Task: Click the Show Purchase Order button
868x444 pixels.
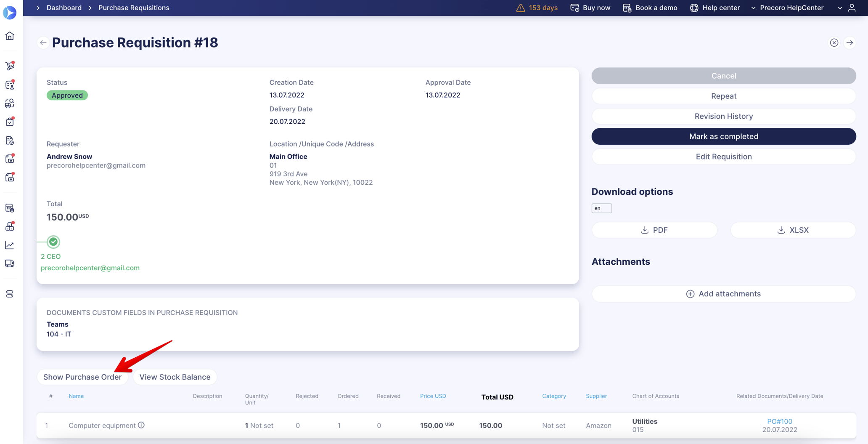Action: (x=82, y=377)
